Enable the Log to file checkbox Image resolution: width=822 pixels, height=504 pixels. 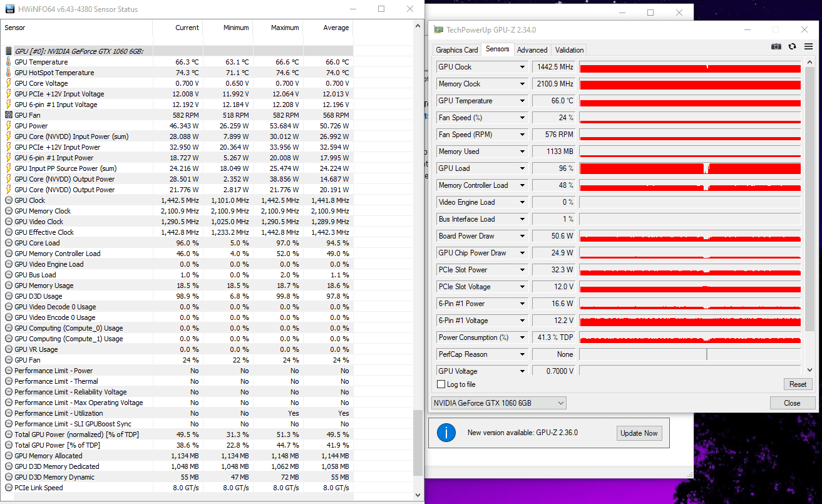point(441,384)
